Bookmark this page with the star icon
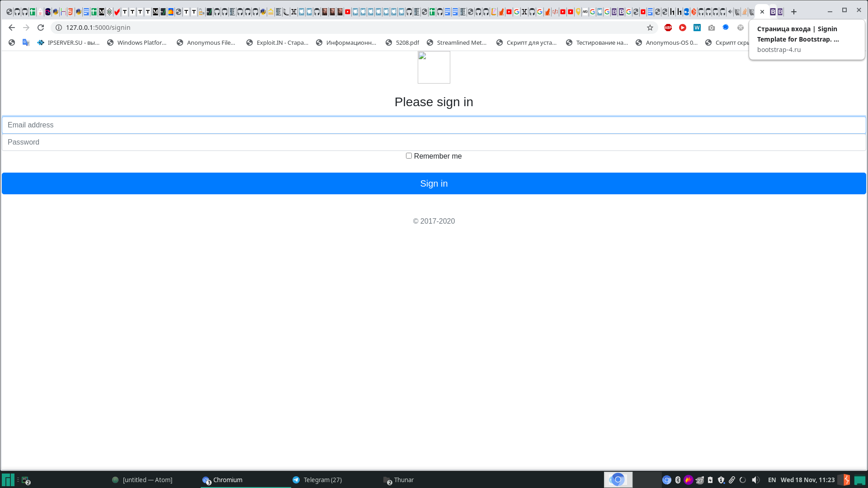 tap(650, 28)
